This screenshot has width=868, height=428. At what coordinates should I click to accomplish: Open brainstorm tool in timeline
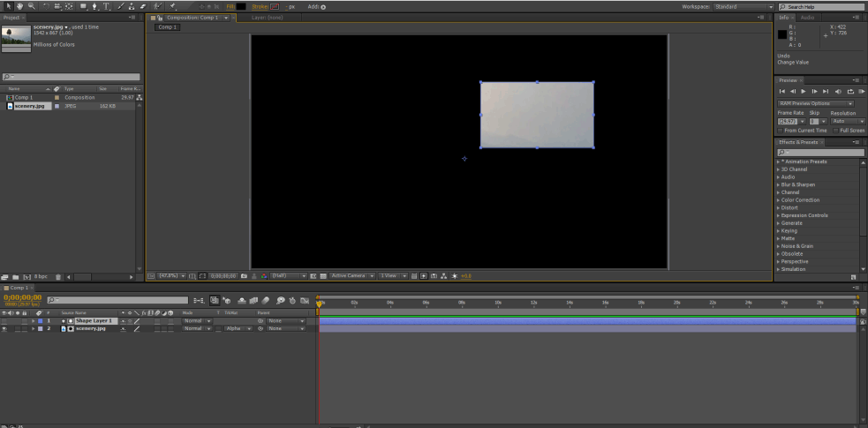[x=281, y=300]
